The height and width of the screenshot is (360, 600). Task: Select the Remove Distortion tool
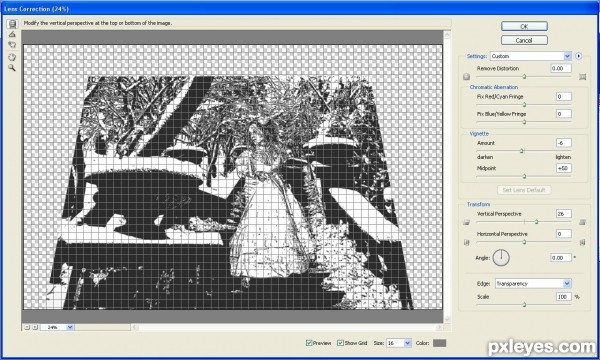pos(12,24)
